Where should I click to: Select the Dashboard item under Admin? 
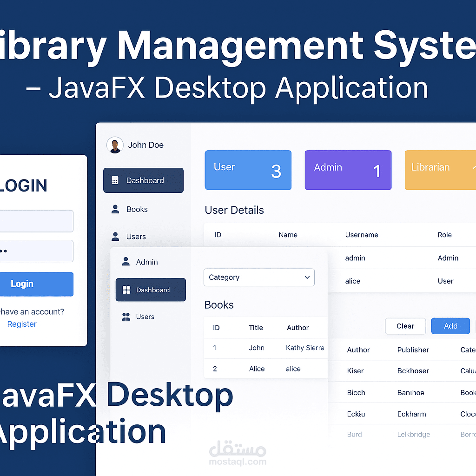(151, 290)
